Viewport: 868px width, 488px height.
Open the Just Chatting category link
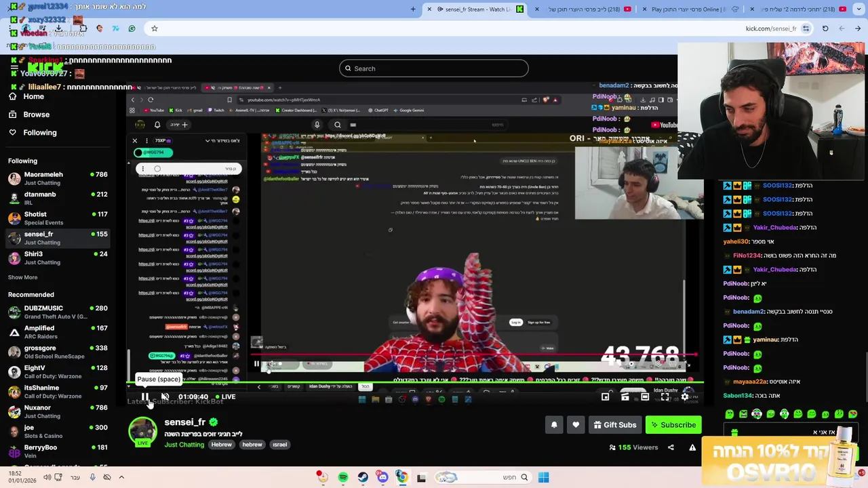pos(184,445)
